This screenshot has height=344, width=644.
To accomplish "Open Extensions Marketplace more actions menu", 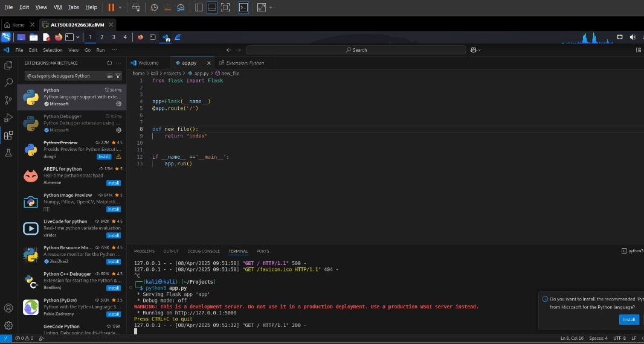I will click(x=118, y=63).
